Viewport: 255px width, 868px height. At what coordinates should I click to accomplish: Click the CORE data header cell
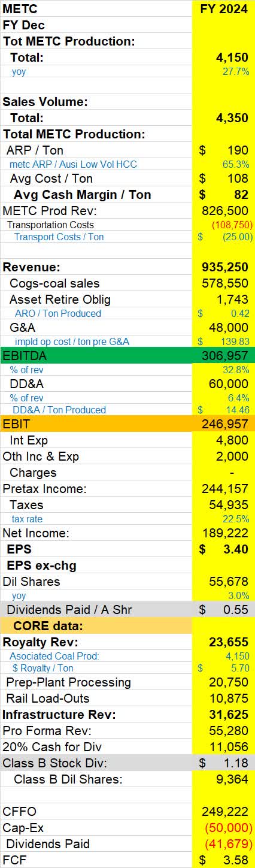(x=96, y=626)
